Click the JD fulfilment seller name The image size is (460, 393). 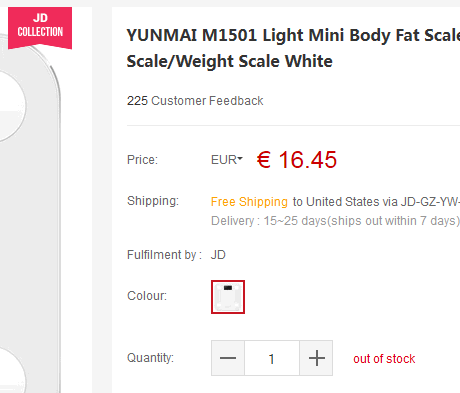click(218, 255)
